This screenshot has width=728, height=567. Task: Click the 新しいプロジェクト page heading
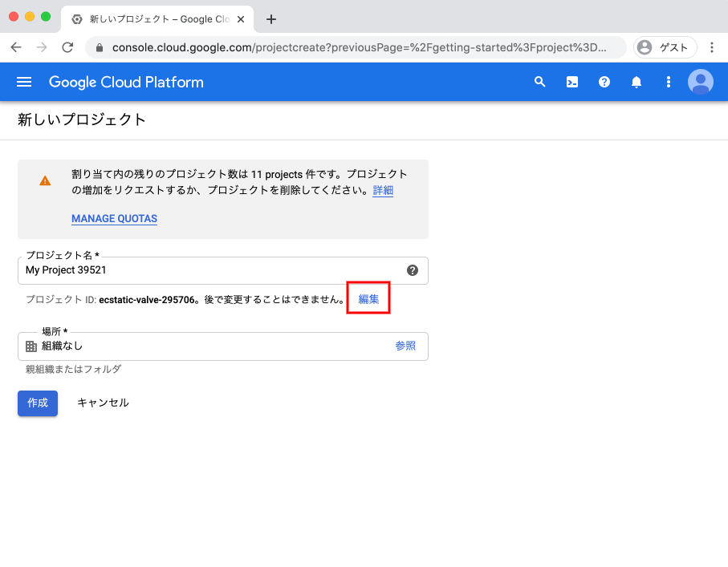[82, 119]
